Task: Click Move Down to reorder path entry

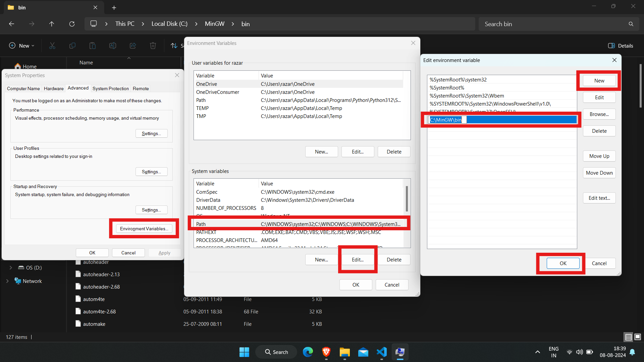Action: tap(599, 173)
